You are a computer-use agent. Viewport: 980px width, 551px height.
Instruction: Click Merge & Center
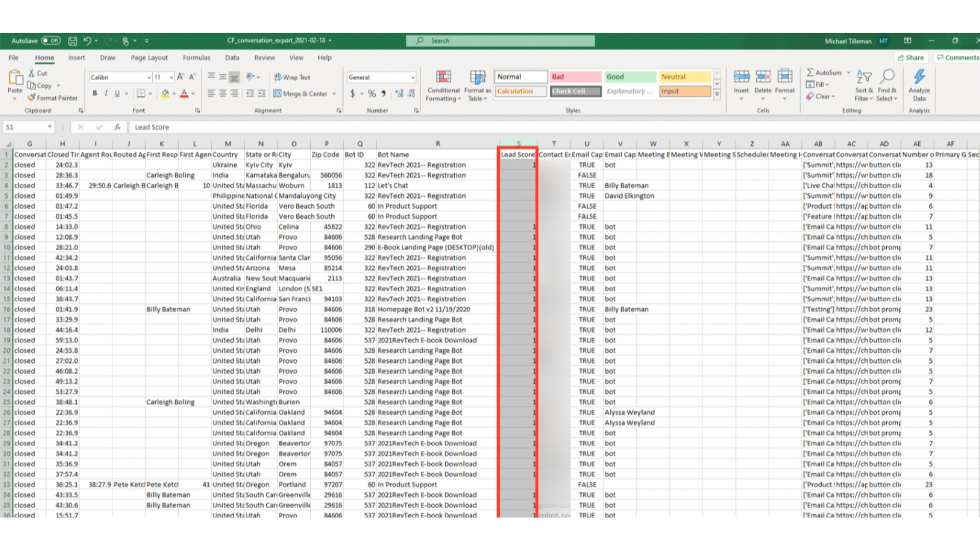[x=301, y=93]
